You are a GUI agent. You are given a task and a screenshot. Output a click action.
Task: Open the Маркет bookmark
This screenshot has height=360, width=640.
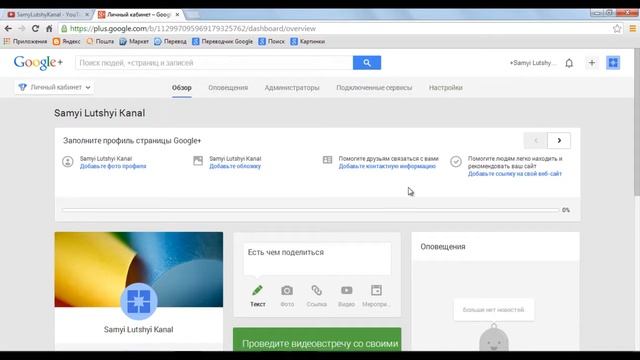134,41
